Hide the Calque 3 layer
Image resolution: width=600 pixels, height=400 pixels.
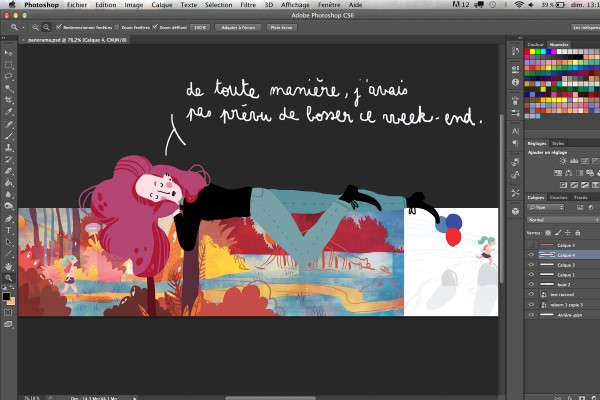pyautogui.click(x=531, y=265)
